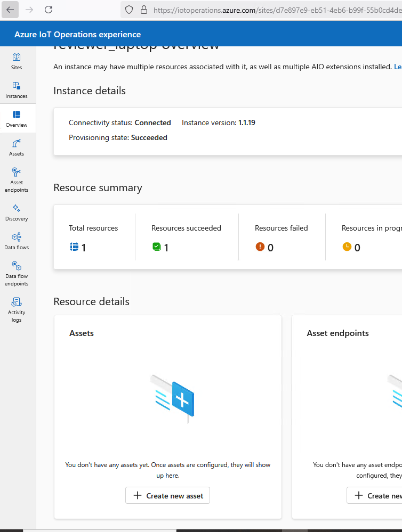Reload the page with the refresh icon
402x532 pixels.
pyautogui.click(x=49, y=10)
